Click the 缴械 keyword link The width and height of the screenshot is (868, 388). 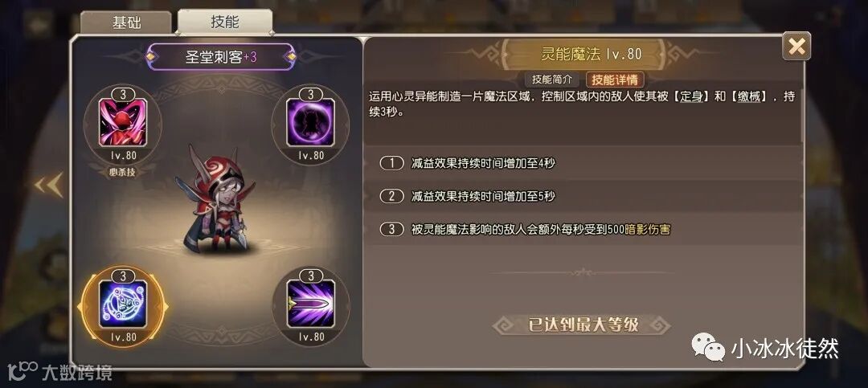[750, 97]
